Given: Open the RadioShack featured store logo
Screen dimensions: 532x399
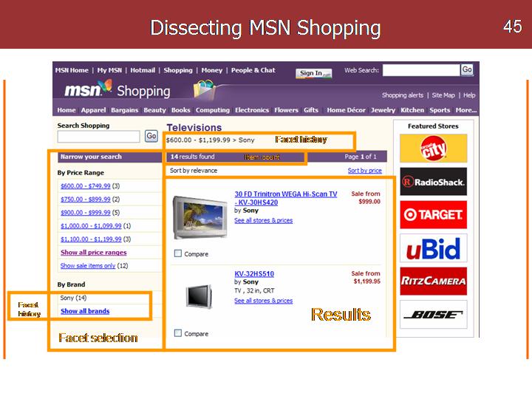Looking at the screenshot, I should coord(433,182).
